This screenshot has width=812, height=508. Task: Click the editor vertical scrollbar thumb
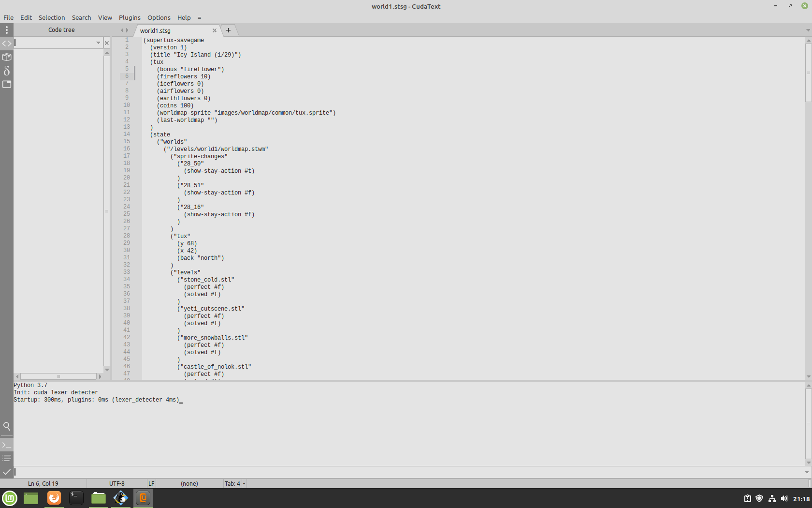click(x=808, y=73)
